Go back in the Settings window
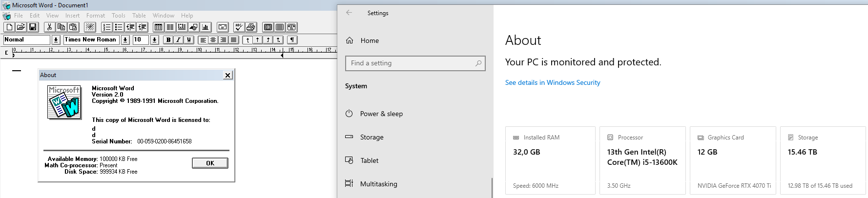 (x=349, y=13)
